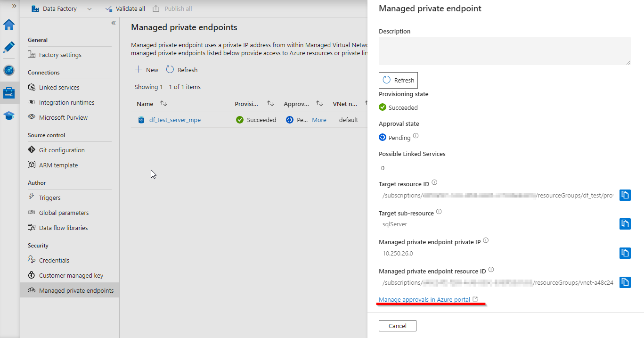
Task: Open df_test_server_mpe endpoint link
Action: point(175,120)
